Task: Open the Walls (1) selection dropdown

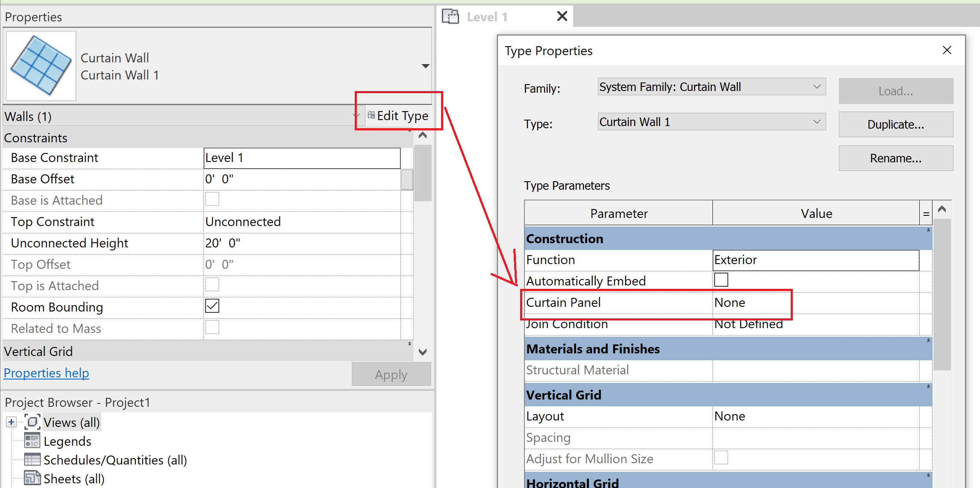Action: pyautogui.click(x=357, y=115)
